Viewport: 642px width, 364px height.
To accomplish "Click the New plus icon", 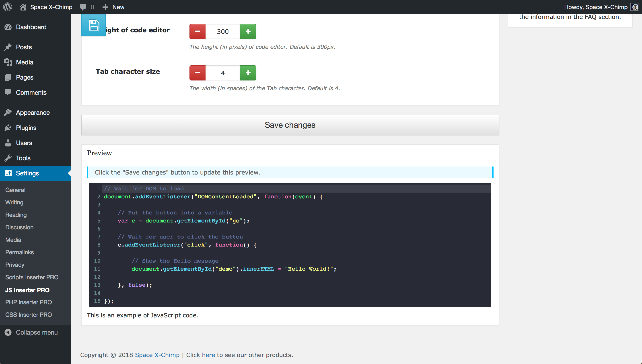I will [105, 7].
